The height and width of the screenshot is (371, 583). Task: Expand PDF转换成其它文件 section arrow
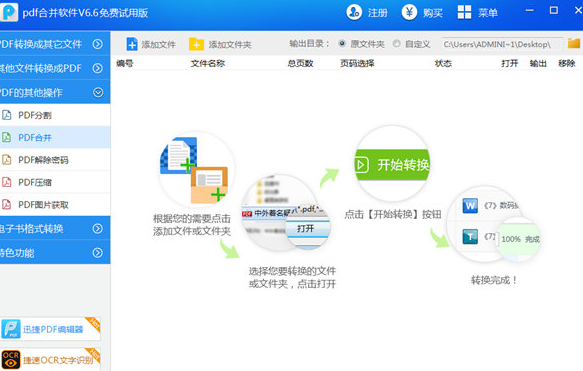pos(98,44)
